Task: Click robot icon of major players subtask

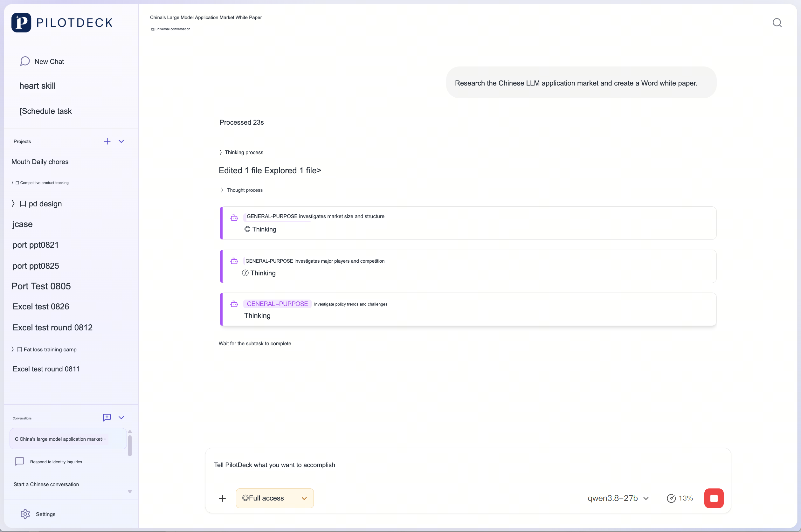Action: [234, 261]
